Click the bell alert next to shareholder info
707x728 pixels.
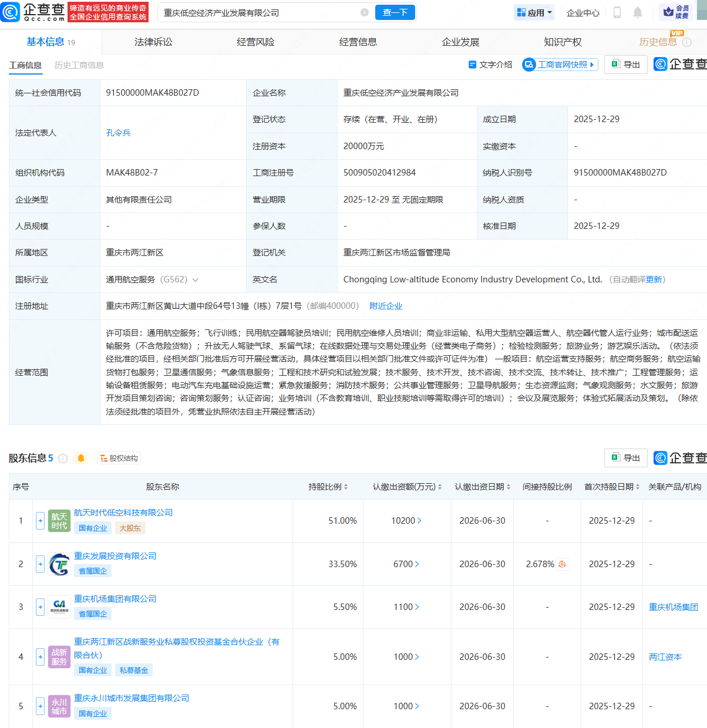click(x=81, y=458)
